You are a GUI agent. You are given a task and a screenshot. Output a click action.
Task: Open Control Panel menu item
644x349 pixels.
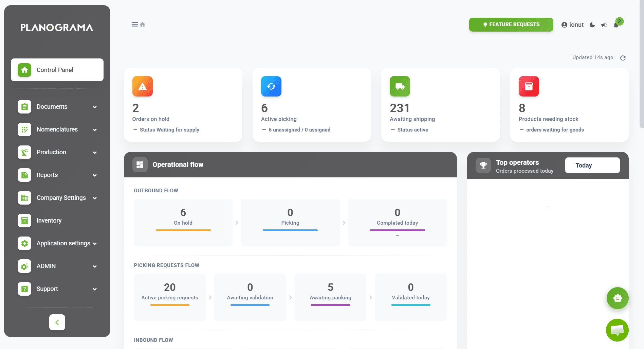coord(57,70)
